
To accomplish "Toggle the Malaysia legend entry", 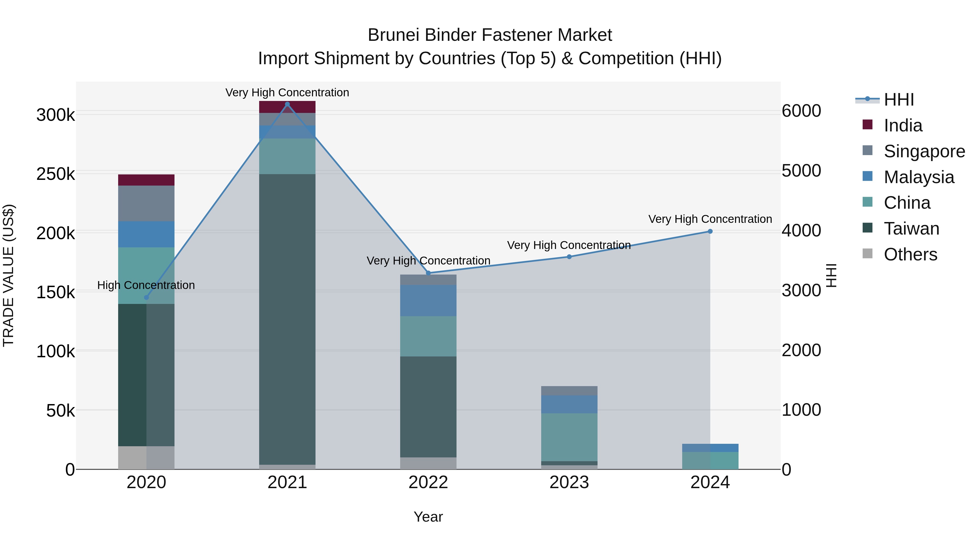I will tap(908, 177).
